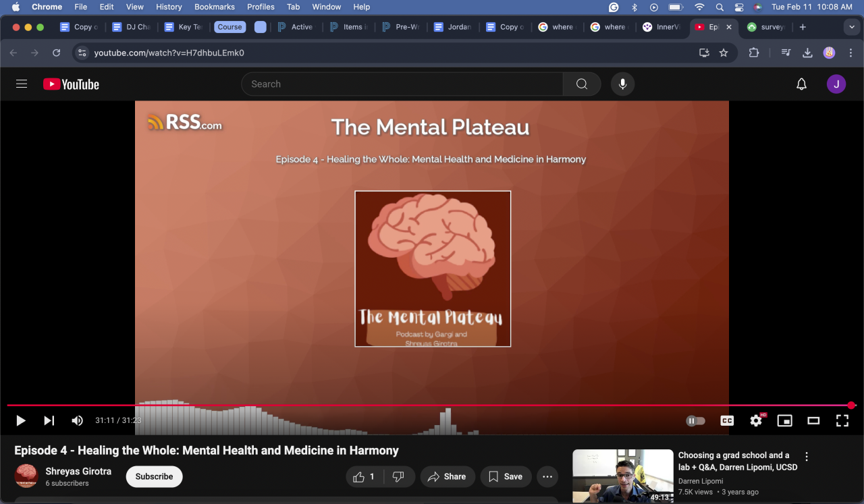The height and width of the screenshot is (504, 864).
Task: Open YouTube notifications bell
Action: [801, 84]
